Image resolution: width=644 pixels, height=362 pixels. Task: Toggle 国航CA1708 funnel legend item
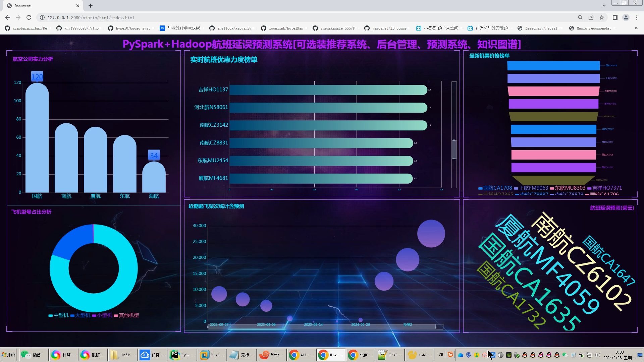[x=495, y=188]
